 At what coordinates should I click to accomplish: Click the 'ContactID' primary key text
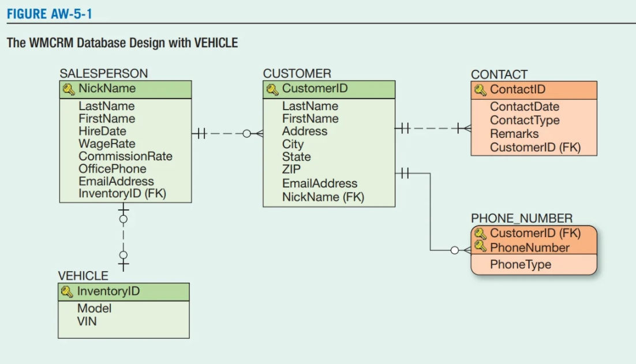pyautogui.click(x=518, y=89)
